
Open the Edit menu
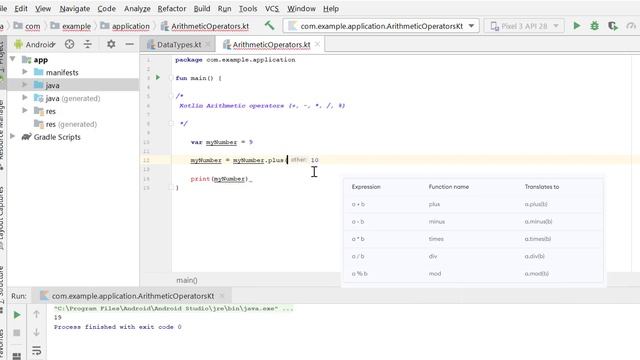tap(21, 9)
